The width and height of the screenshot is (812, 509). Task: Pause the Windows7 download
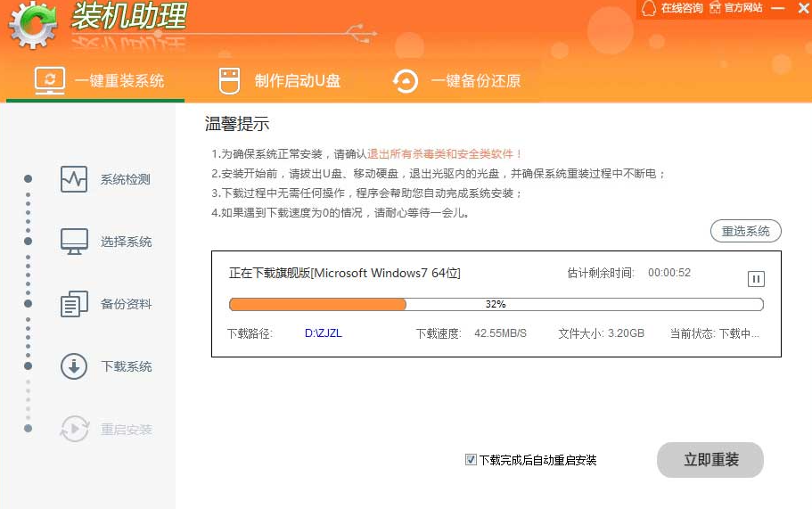(756, 279)
